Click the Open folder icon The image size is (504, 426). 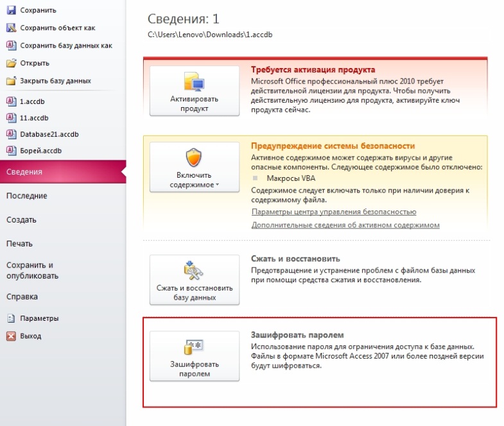click(x=12, y=63)
